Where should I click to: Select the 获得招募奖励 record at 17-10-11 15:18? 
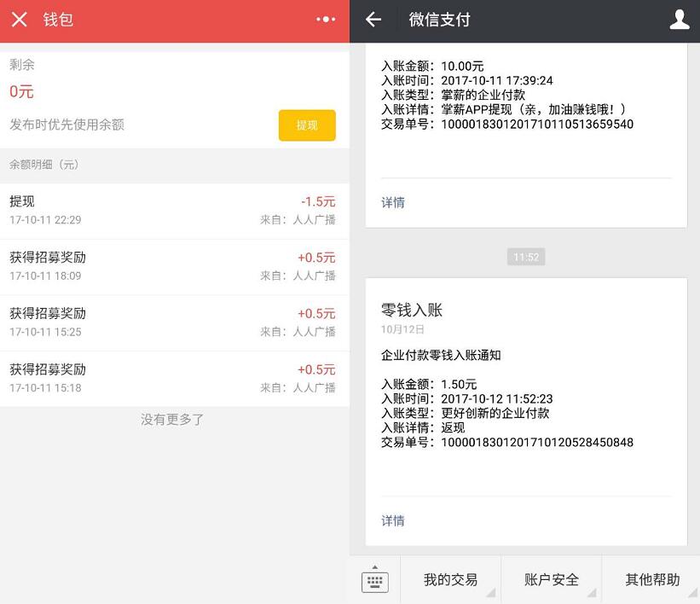175,379
